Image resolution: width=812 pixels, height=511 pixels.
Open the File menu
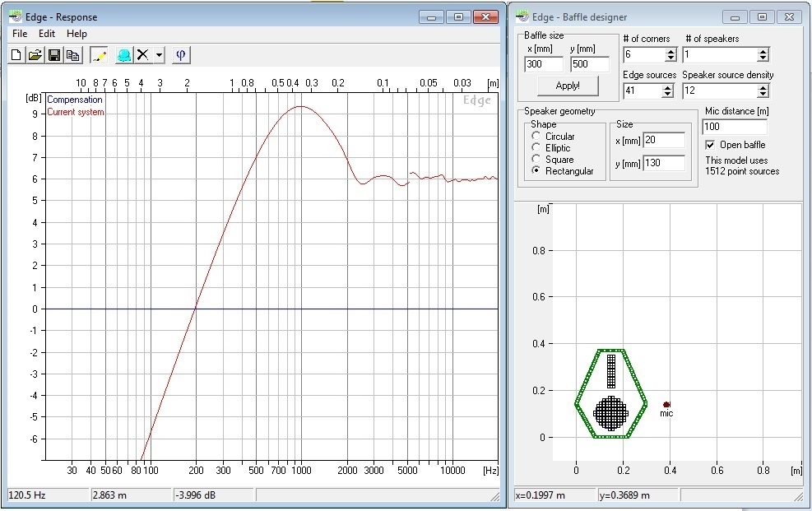click(x=20, y=34)
